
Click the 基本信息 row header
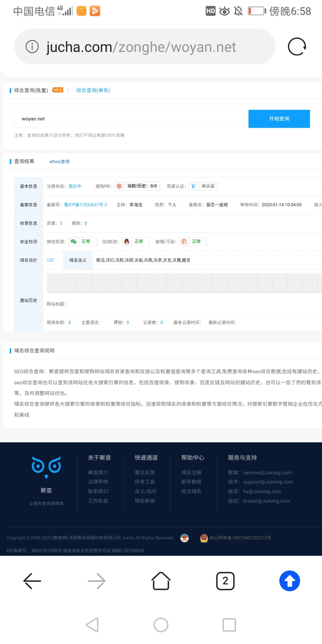point(29,186)
